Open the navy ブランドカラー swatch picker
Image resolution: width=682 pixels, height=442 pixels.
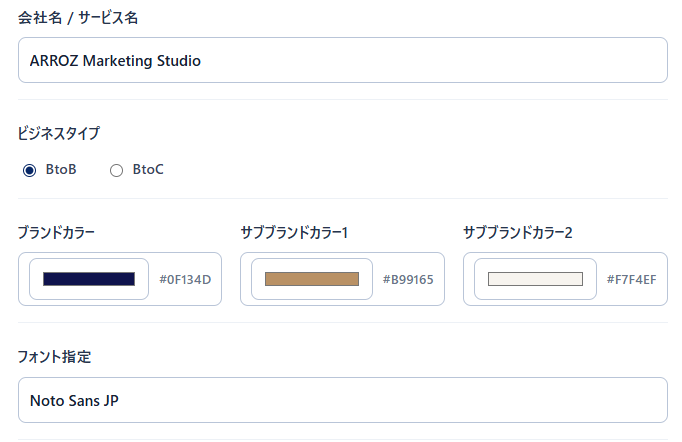pos(89,279)
